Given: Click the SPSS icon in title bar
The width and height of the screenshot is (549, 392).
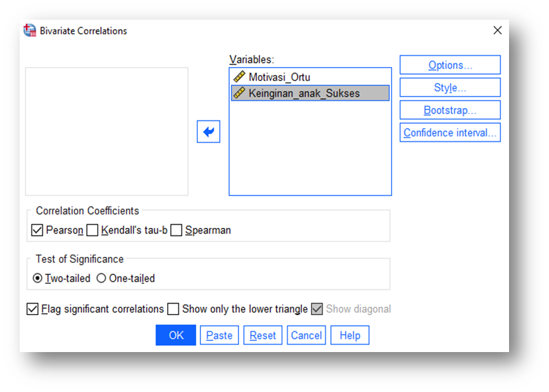Looking at the screenshot, I should (30, 31).
